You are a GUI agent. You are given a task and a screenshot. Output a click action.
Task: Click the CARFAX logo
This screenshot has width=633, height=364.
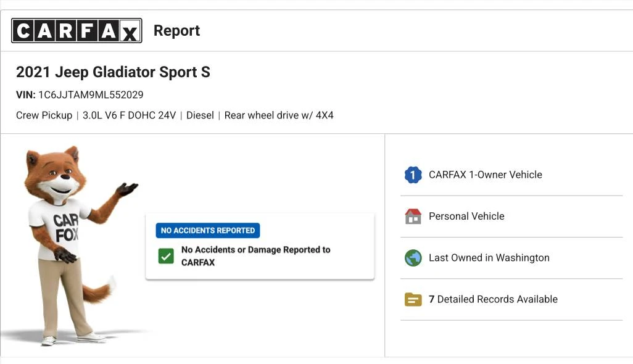[x=77, y=31]
